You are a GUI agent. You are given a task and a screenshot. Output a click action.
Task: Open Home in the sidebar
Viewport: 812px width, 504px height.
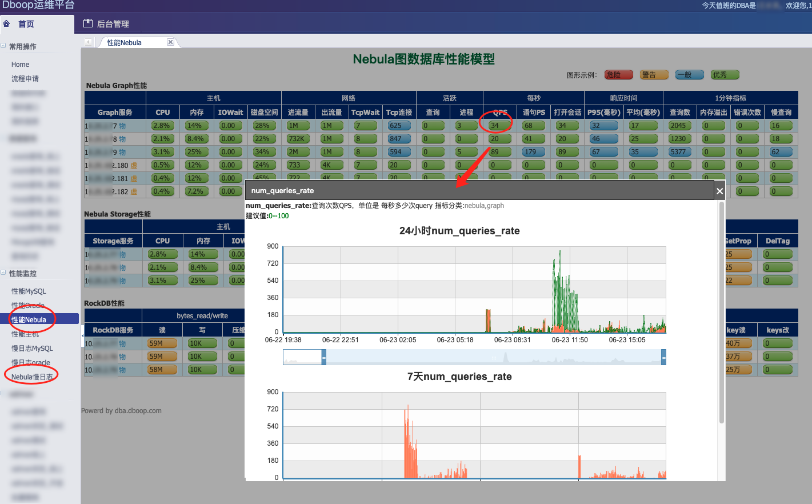21,65
